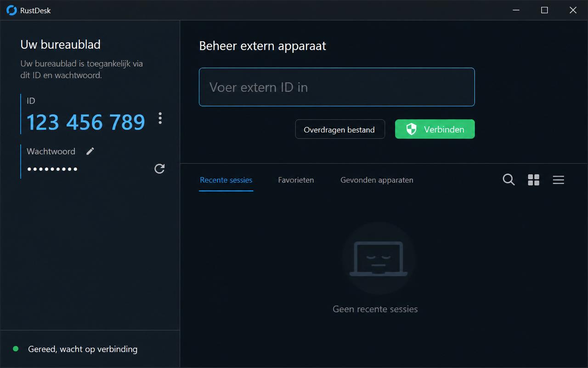Click the Geen recente sessies text
This screenshot has height=368, width=588.
coord(375,309)
